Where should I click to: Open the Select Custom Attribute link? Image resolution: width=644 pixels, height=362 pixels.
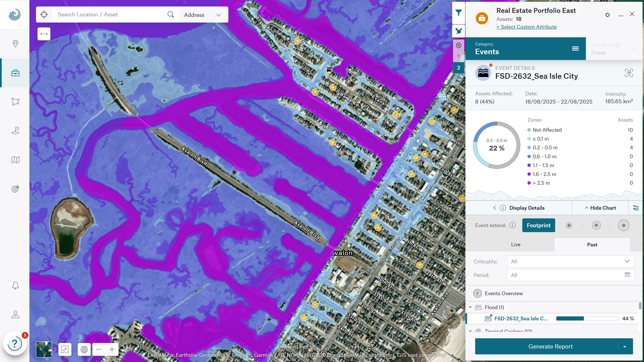pos(526,27)
